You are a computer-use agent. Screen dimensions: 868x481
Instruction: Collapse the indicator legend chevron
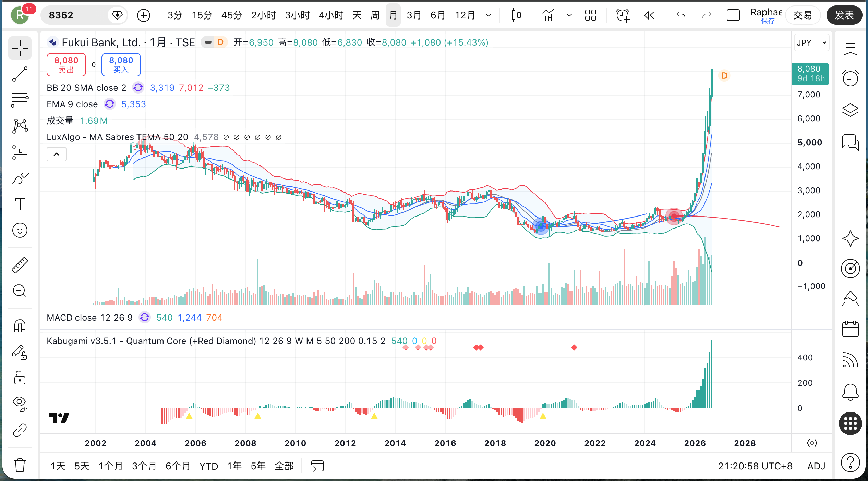click(x=57, y=154)
